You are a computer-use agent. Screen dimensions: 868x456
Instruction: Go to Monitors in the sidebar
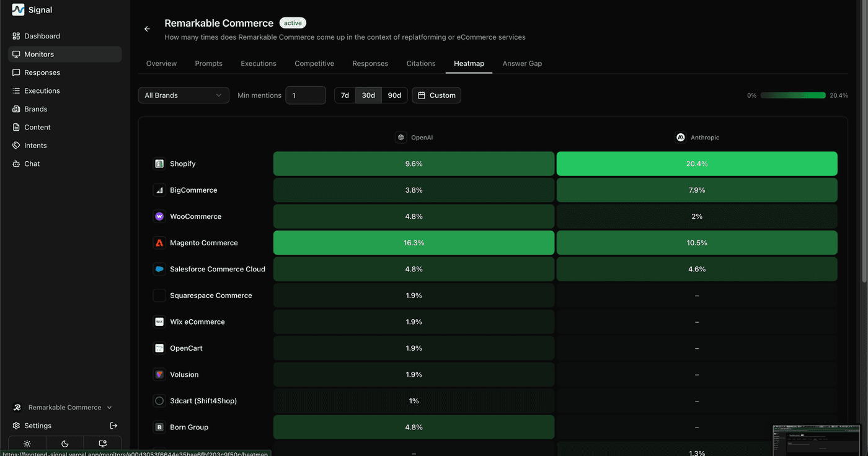65,55
